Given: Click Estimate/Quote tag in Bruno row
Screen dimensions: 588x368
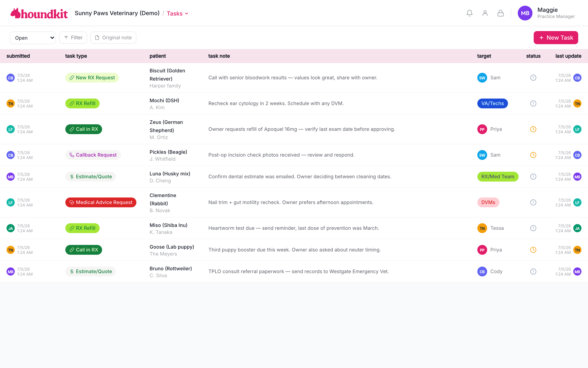Looking at the screenshot, I should [x=90, y=272].
